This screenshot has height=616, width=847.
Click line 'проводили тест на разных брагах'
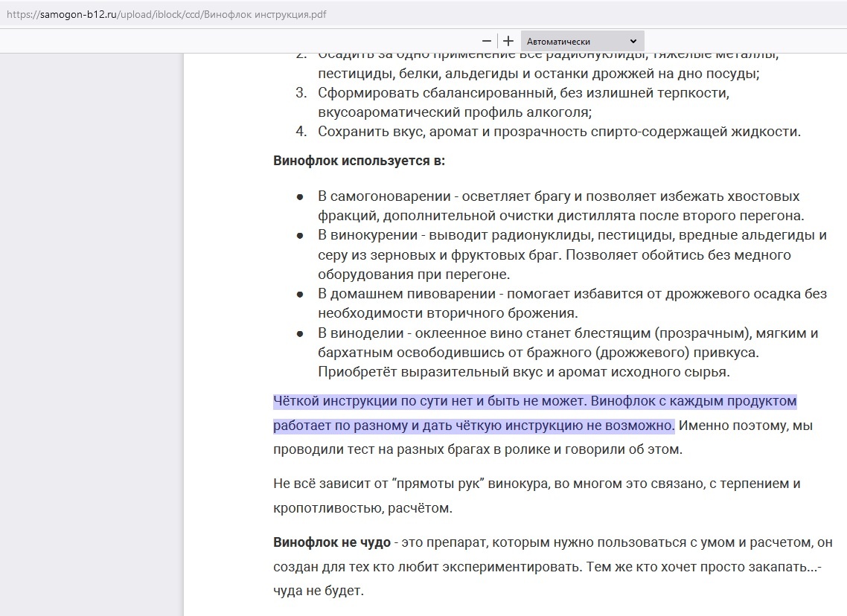(478, 449)
